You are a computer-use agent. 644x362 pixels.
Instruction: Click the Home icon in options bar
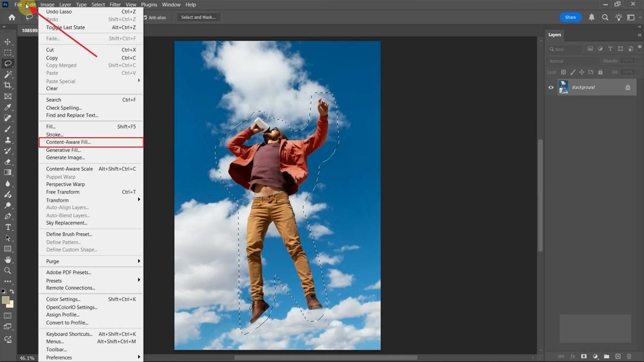[x=12, y=17]
